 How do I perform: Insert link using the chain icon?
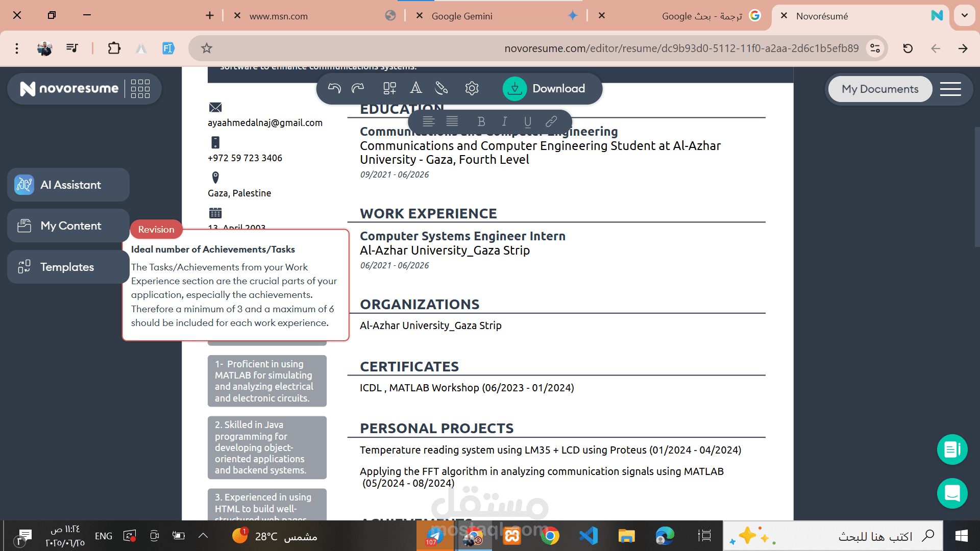tap(551, 121)
